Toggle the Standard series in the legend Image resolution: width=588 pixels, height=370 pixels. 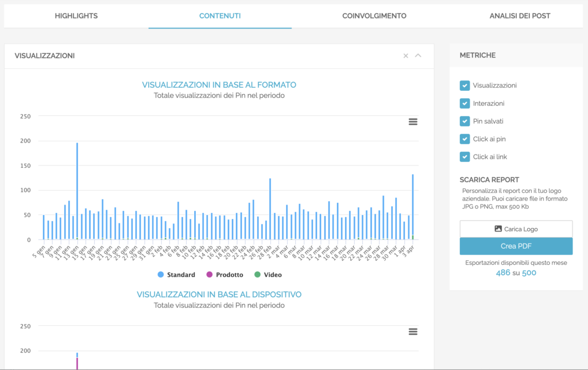click(177, 275)
